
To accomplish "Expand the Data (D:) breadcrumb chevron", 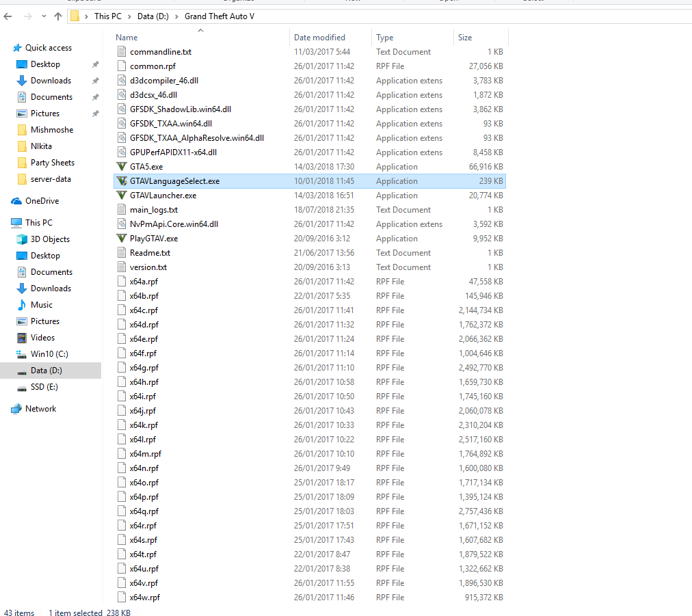I will tap(177, 16).
